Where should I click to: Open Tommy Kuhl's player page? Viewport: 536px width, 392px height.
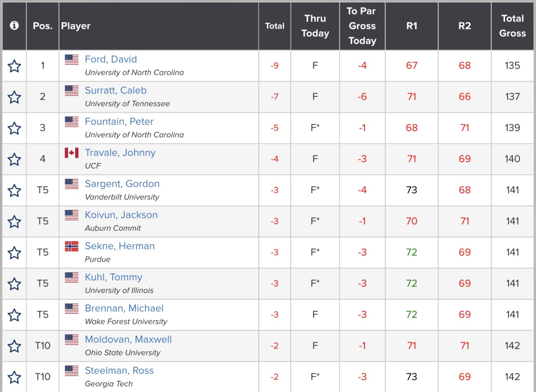pos(113,277)
